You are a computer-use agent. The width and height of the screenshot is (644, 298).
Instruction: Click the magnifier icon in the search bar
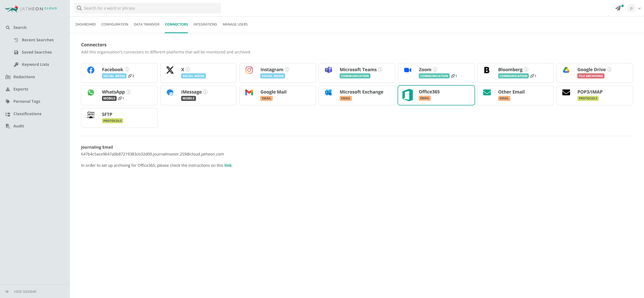coord(79,8)
